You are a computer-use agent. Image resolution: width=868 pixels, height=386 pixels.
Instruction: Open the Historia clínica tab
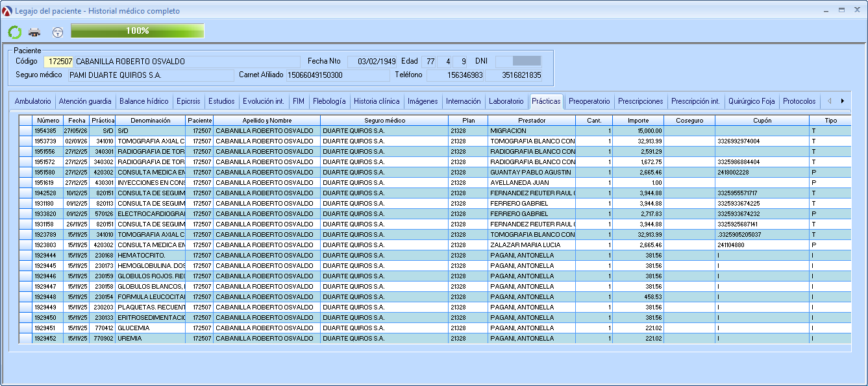[x=377, y=101]
